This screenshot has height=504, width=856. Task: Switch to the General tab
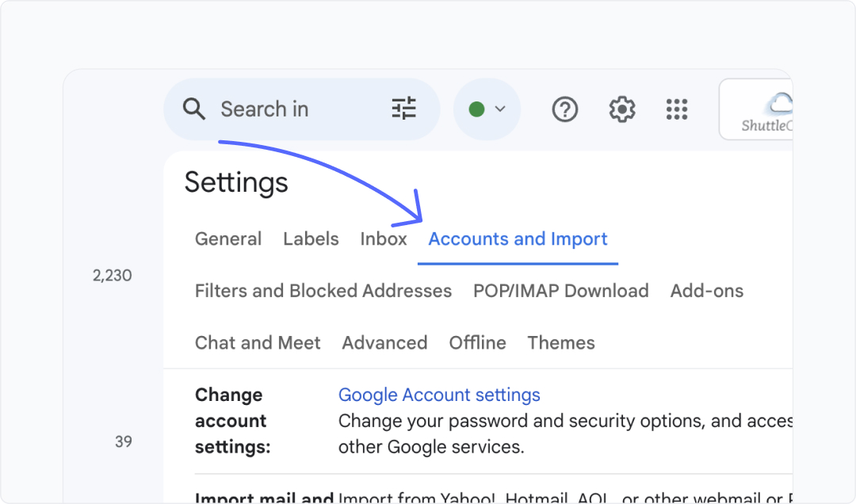[x=228, y=239]
